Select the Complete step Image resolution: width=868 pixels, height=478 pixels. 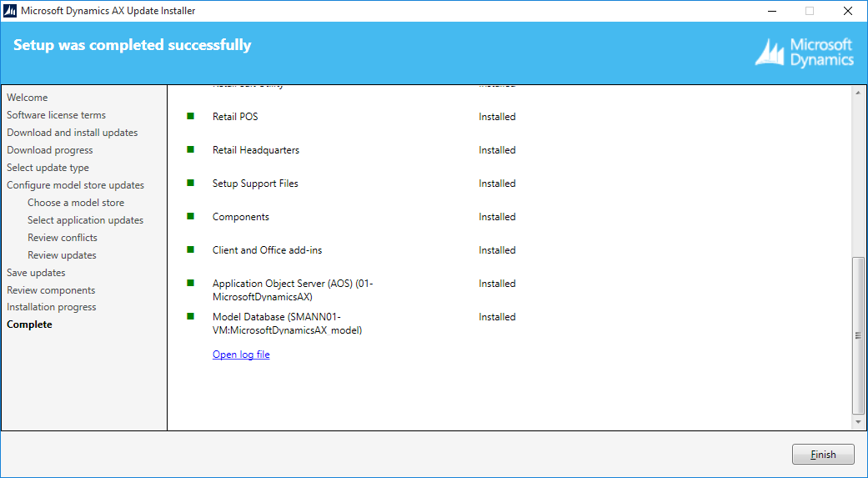29,325
